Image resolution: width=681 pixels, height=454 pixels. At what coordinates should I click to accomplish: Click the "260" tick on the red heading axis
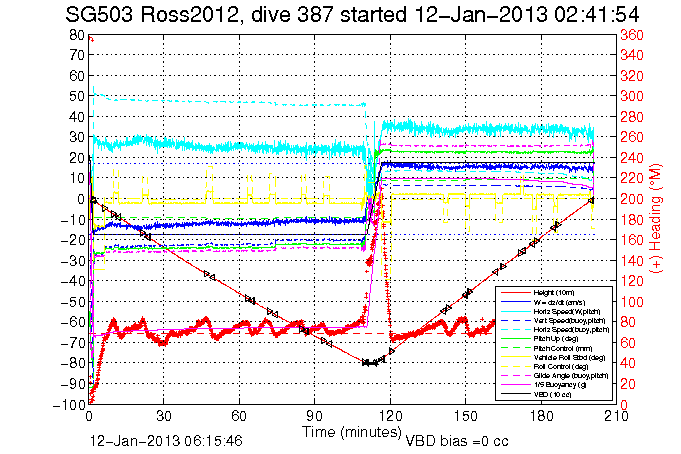[x=631, y=138]
